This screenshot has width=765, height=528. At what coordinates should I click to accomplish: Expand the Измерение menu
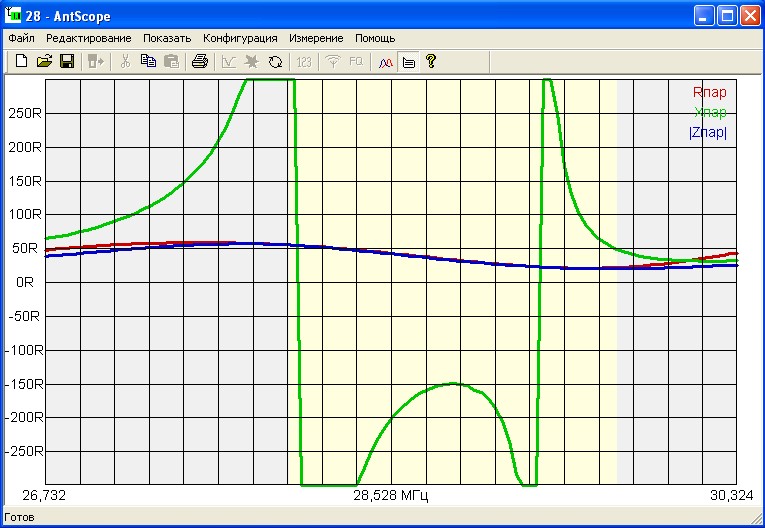coord(316,38)
